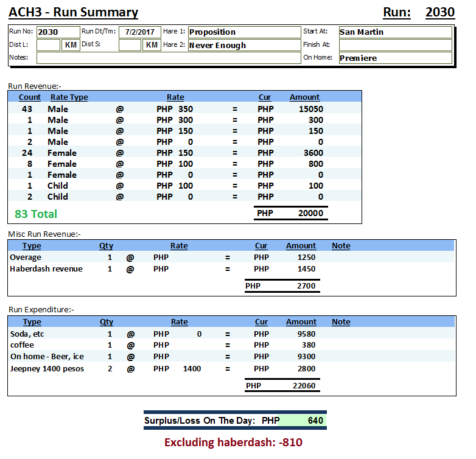
Task: Click the On Home field Premiere
Action: [394, 58]
